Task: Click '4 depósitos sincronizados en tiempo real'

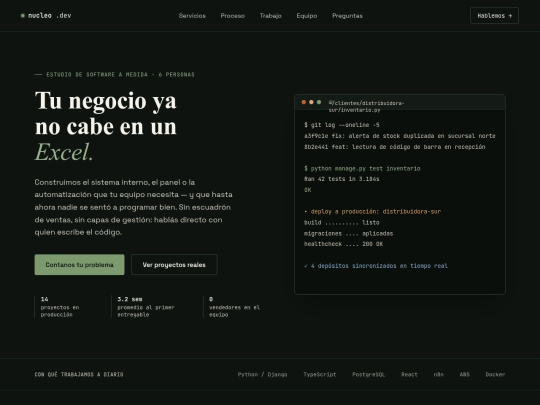Action: 376,266
